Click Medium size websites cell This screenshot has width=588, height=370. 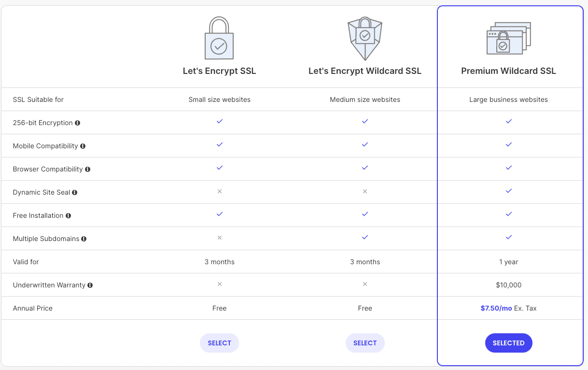tap(365, 100)
